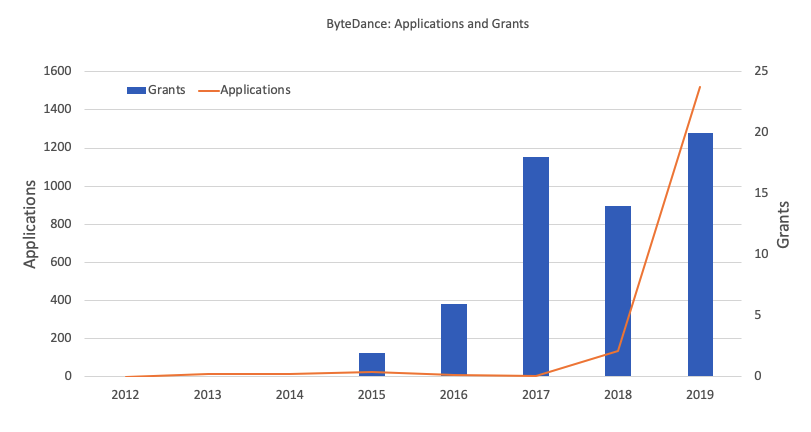Image resolution: width=811 pixels, height=432 pixels.
Task: Click the "Applications" legend label
Action: click(x=256, y=90)
